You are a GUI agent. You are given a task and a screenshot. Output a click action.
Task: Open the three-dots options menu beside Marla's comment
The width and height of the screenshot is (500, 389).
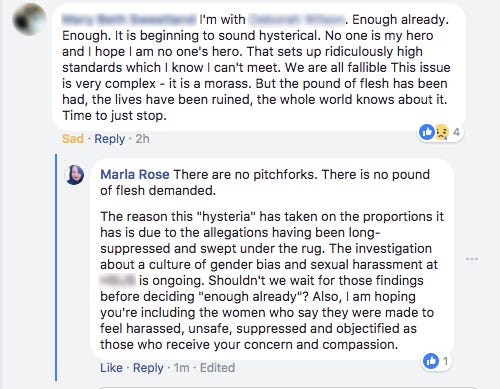(472, 259)
